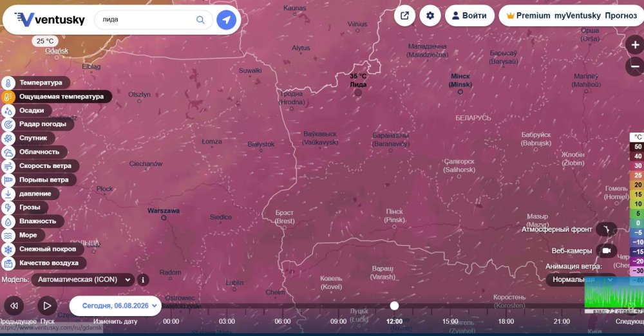Select the Скорость ветра wind icon
644x336 pixels.
pos(8,166)
